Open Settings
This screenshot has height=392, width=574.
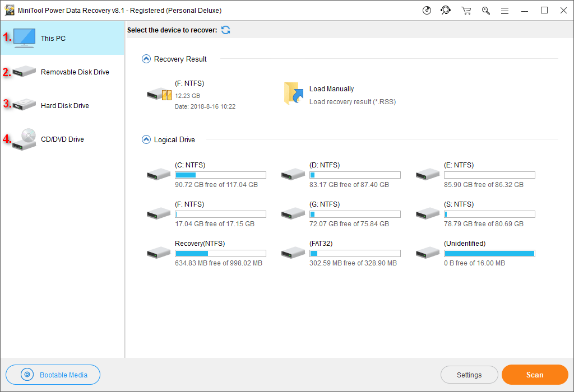(x=469, y=374)
